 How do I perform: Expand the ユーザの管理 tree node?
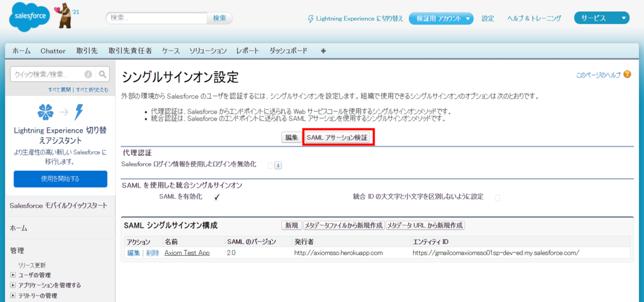coord(13,275)
